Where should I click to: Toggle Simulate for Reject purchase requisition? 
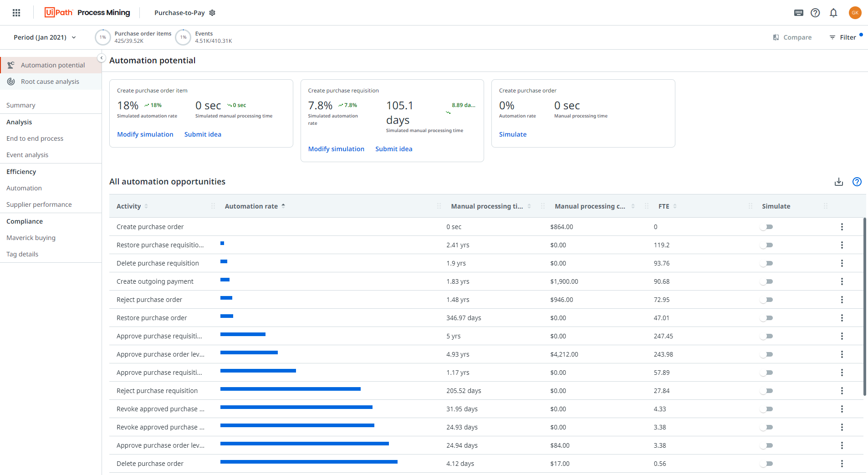(766, 391)
